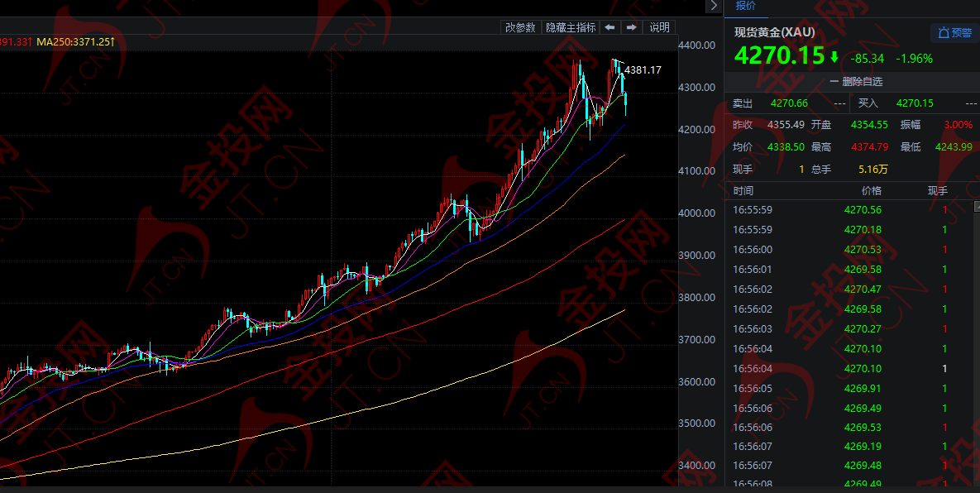
Task: Open the 说明 indicator description
Action: pyautogui.click(x=659, y=26)
